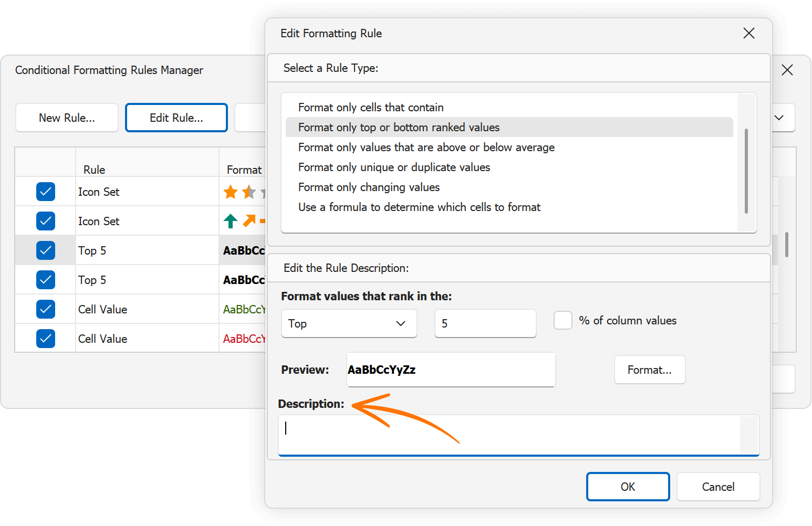Viewport: 812px width, 526px height.
Task: Click the rank value field containing 5
Action: pyautogui.click(x=485, y=324)
